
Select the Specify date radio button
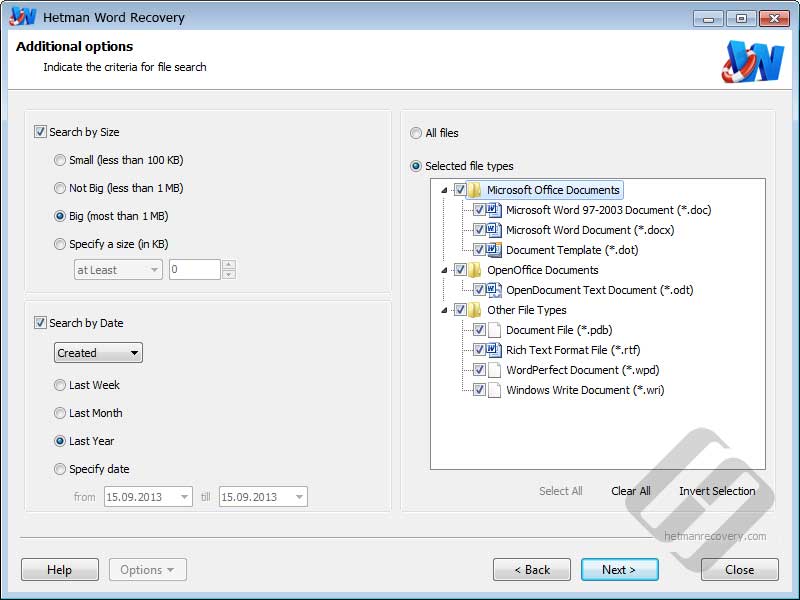pyautogui.click(x=60, y=469)
